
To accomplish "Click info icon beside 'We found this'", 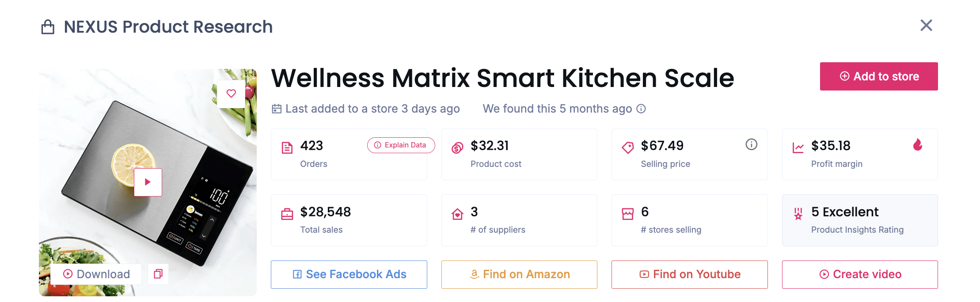I will (641, 109).
